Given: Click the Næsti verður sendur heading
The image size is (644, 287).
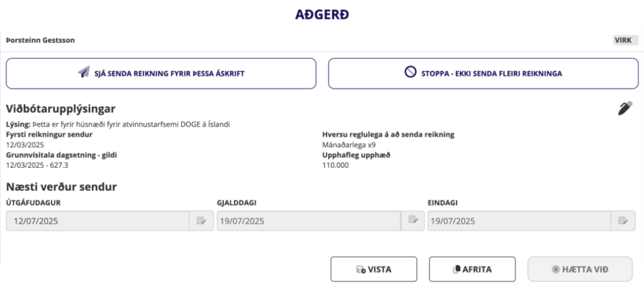Looking at the screenshot, I should (x=62, y=186).
